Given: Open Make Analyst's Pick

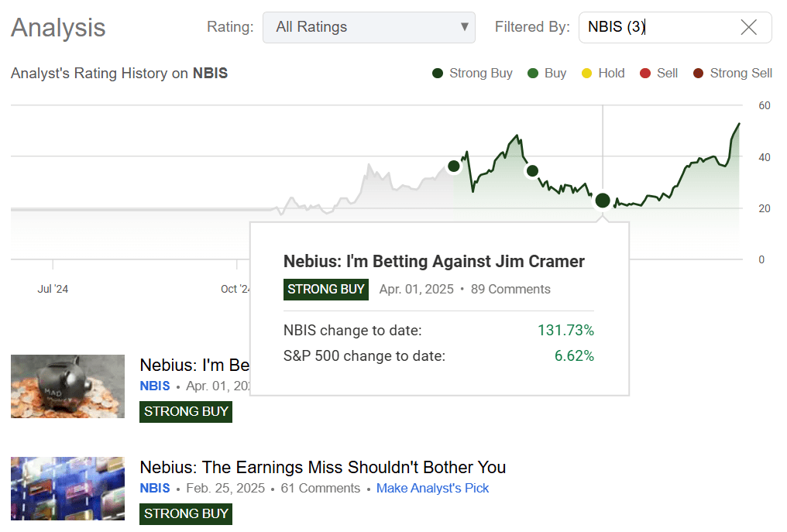Looking at the screenshot, I should (x=432, y=488).
